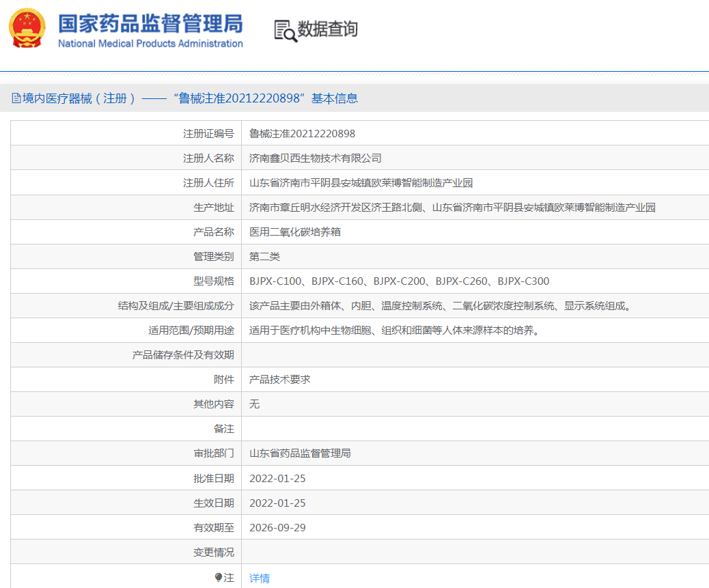
Task: Click the 生效日期 label
Action: point(213,503)
